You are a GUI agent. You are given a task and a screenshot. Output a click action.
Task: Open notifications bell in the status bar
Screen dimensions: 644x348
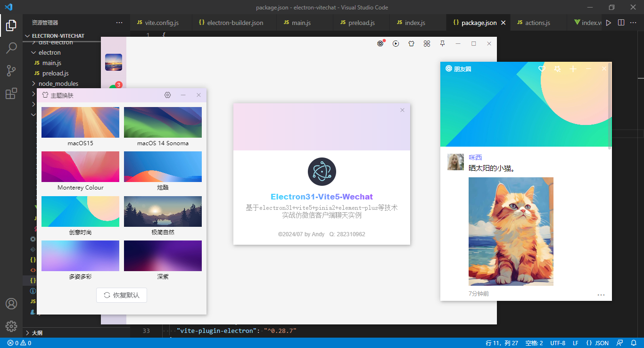pyautogui.click(x=634, y=343)
